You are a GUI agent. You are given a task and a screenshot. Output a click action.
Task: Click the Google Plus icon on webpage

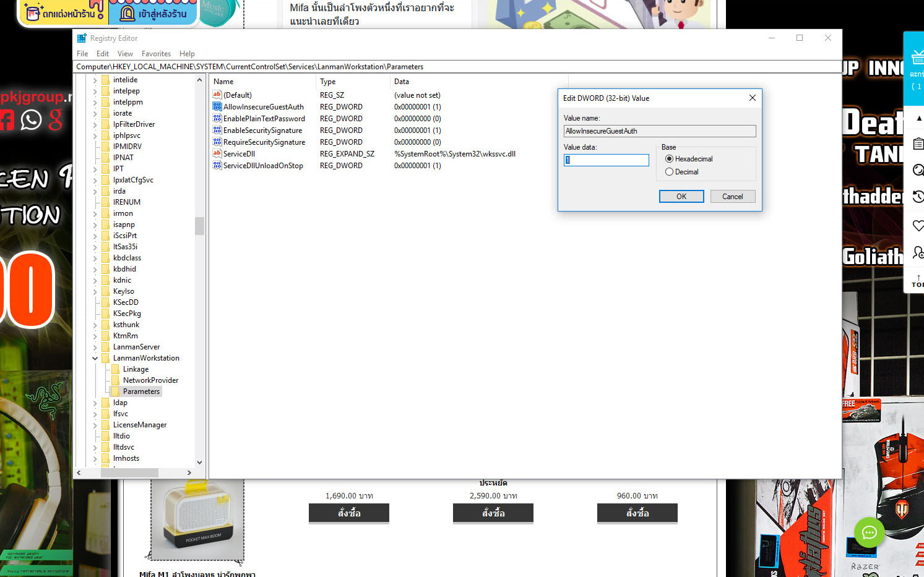56,119
